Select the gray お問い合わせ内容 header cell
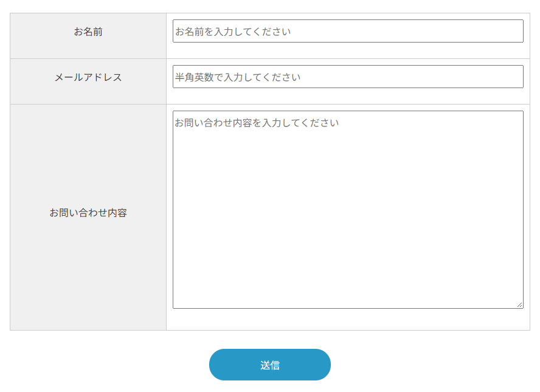The width and height of the screenshot is (540, 392). point(88,217)
